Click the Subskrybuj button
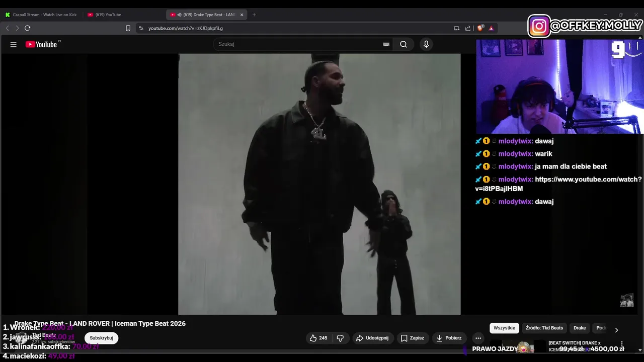The width and height of the screenshot is (644, 362). (101, 338)
